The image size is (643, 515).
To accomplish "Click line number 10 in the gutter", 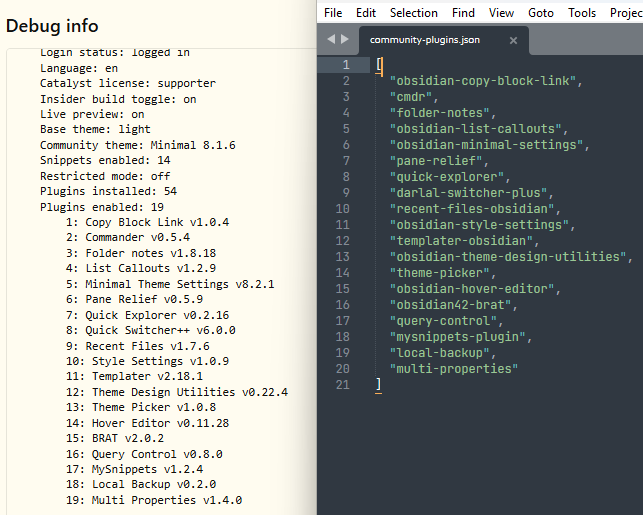I will coord(342,209).
